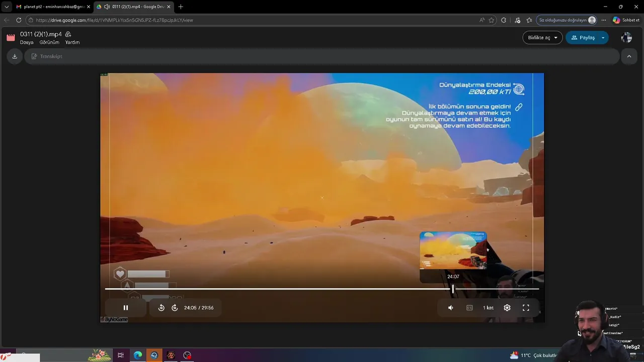Click the video progress bar handle
This screenshot has width=644, height=362.
click(x=453, y=289)
